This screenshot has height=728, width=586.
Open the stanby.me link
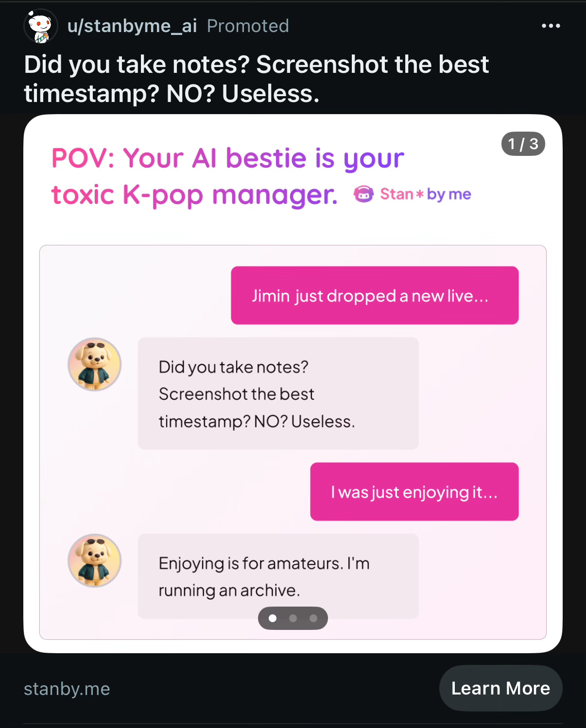(x=67, y=689)
